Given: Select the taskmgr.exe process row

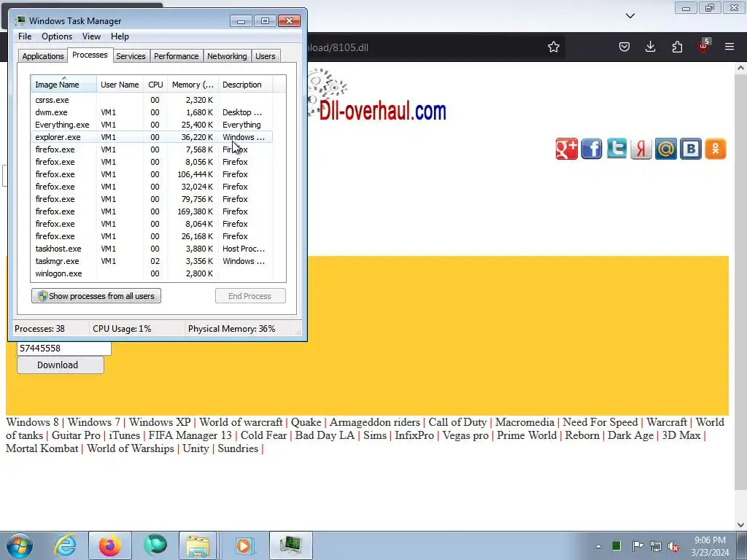Looking at the screenshot, I should 152,261.
